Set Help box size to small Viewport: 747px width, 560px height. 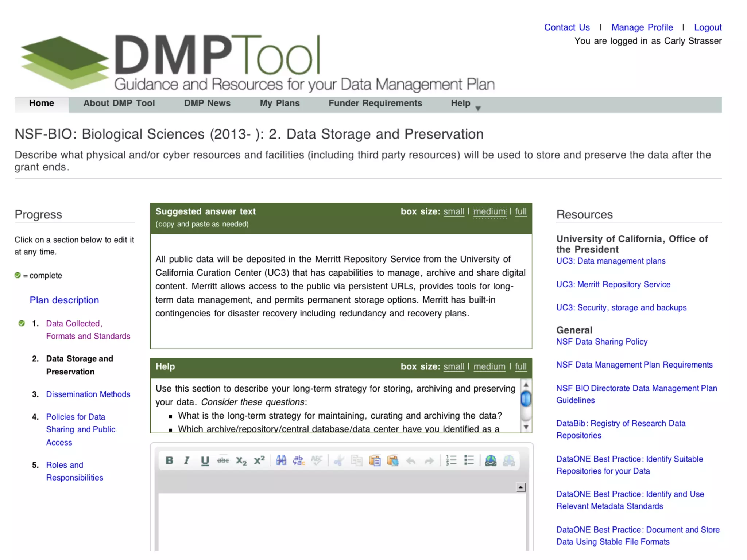pos(453,366)
